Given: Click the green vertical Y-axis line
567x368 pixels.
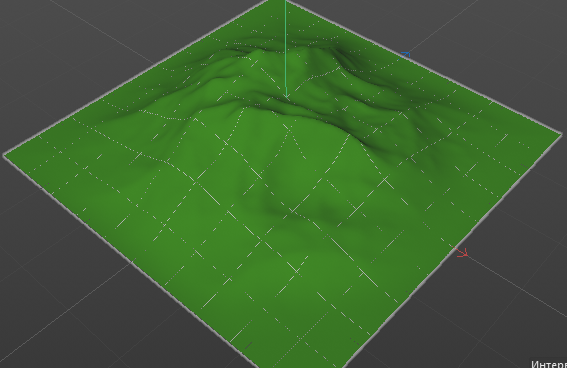Looking at the screenshot, I should [286, 49].
